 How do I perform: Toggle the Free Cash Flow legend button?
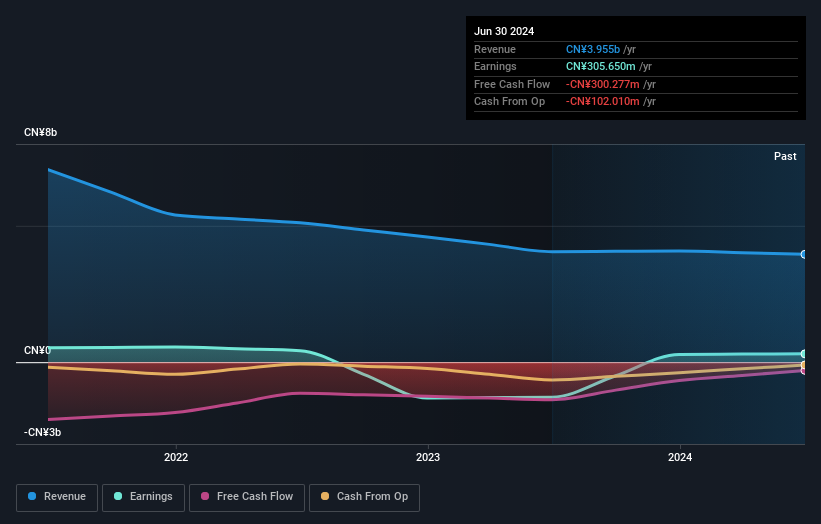pyautogui.click(x=247, y=497)
